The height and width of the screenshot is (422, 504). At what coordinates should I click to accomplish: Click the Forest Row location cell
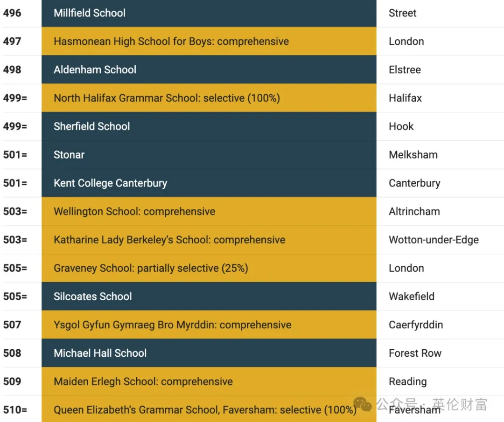tap(440, 353)
